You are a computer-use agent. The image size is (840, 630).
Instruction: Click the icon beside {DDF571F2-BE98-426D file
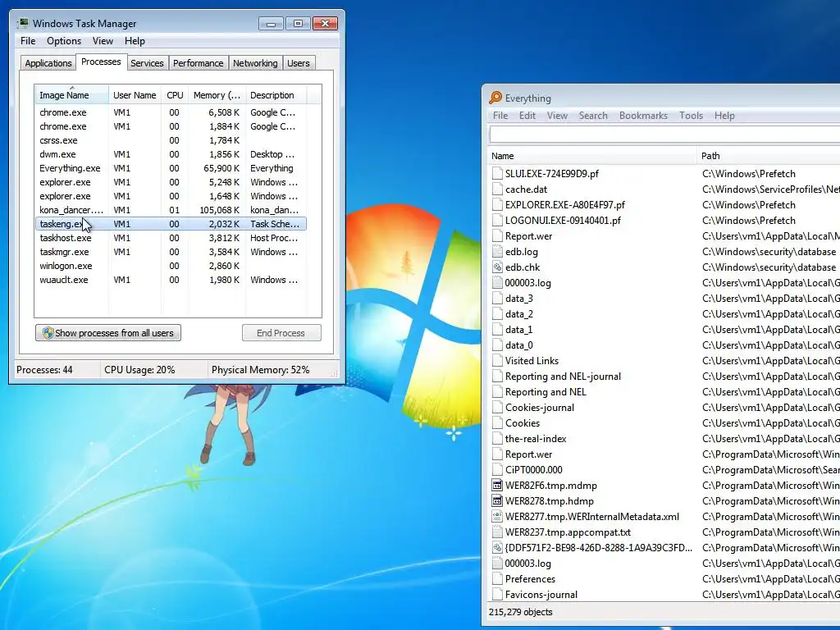click(x=497, y=547)
